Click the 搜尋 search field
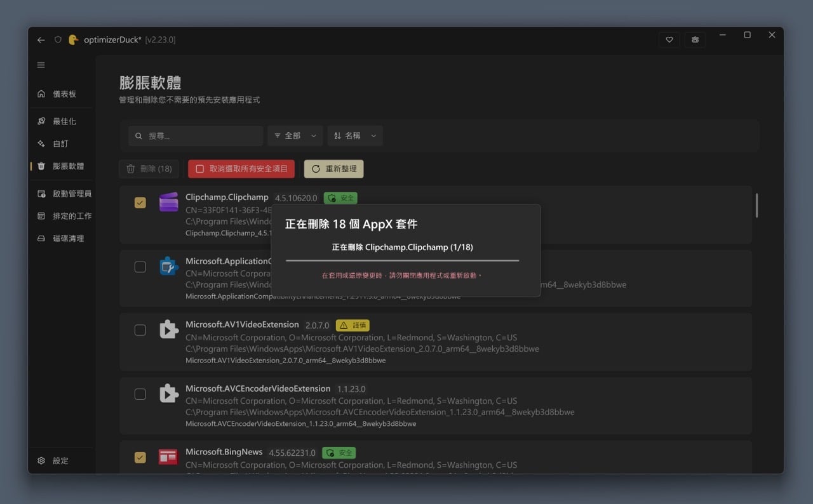Image resolution: width=813 pixels, height=504 pixels. [x=196, y=136]
